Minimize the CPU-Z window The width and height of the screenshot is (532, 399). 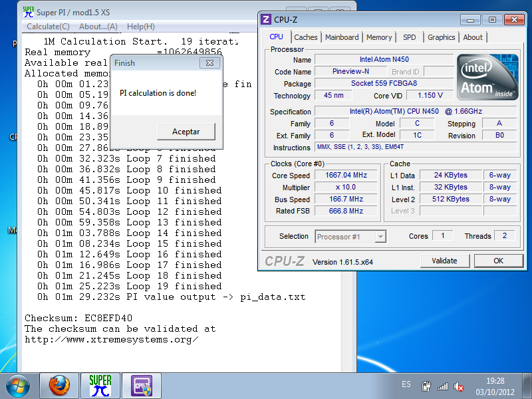pyautogui.click(x=470, y=20)
